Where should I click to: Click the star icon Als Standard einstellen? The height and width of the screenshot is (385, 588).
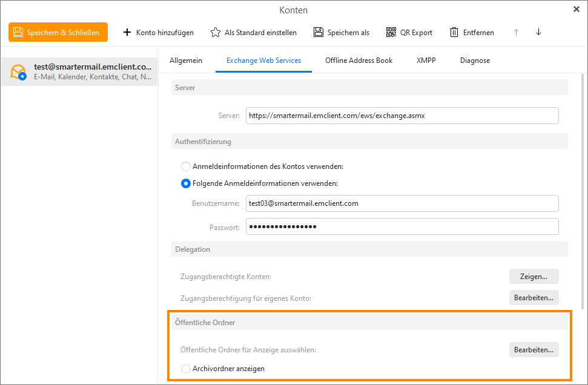pyautogui.click(x=215, y=33)
